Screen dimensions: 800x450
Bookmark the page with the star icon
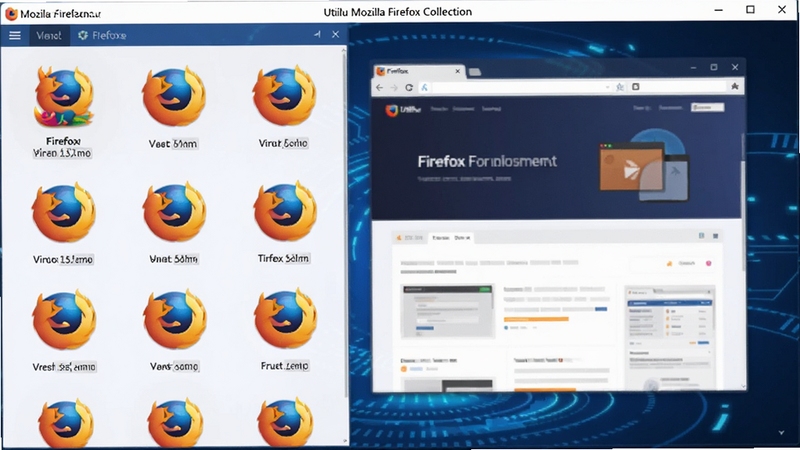coord(620,87)
